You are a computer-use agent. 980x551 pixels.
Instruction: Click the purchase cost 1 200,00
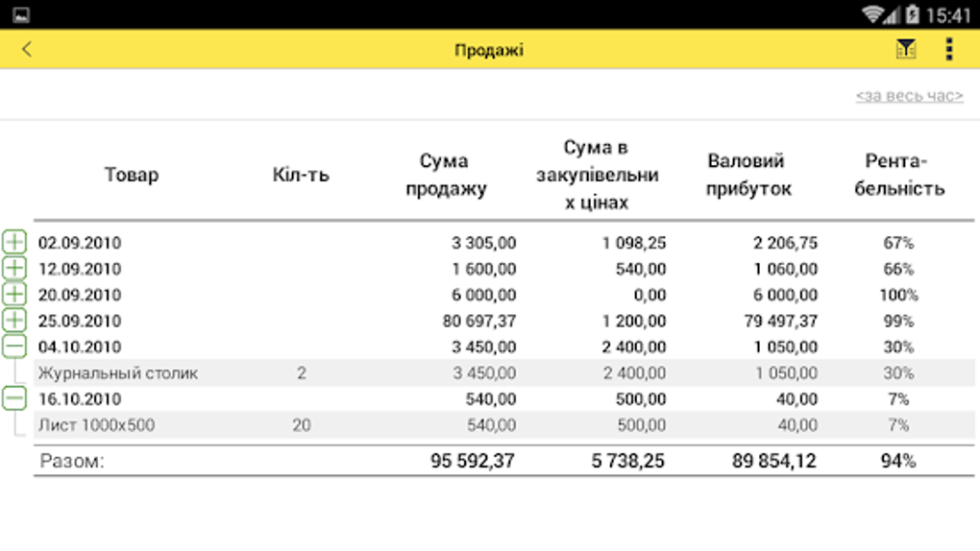(x=634, y=322)
